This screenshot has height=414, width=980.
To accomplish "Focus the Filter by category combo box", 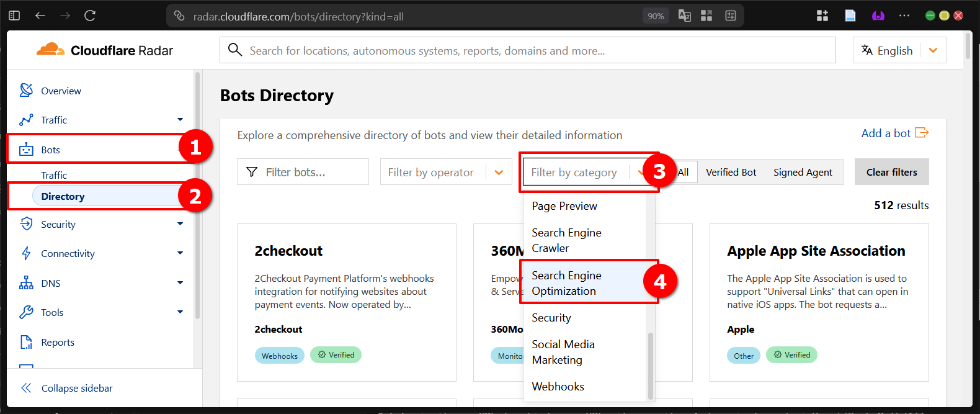I will (586, 172).
